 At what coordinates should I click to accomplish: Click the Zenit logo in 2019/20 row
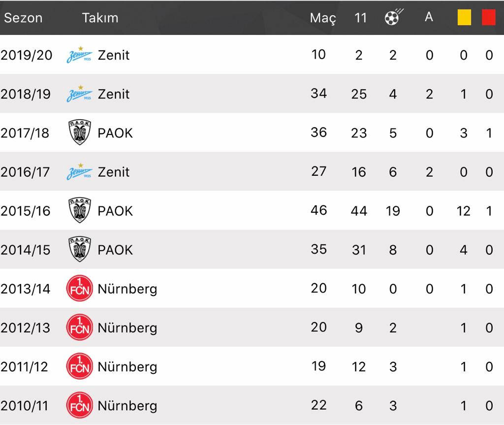coord(79,55)
